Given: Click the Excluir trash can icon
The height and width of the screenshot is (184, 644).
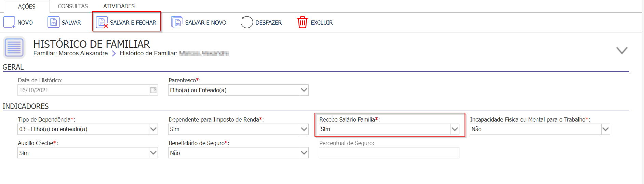Looking at the screenshot, I should pos(302,23).
